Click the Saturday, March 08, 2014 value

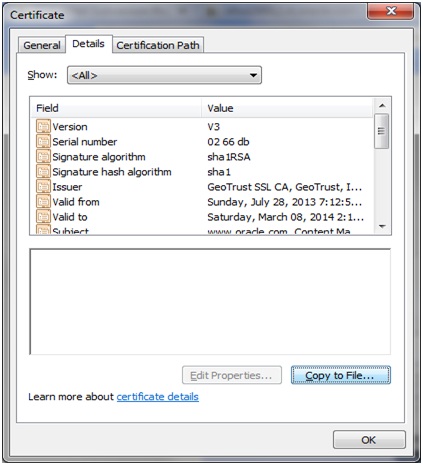[x=286, y=217]
